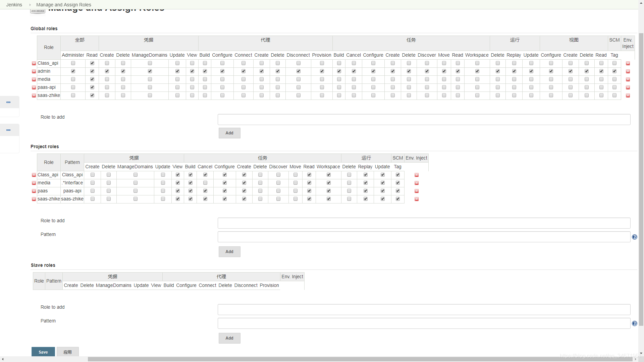Delete admin global role via left red icon

pyautogui.click(x=34, y=71)
